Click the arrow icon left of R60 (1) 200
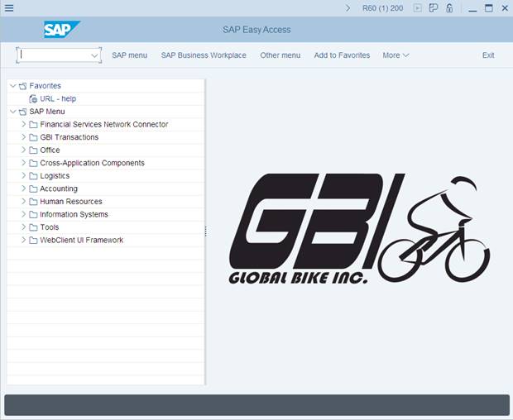 point(348,8)
